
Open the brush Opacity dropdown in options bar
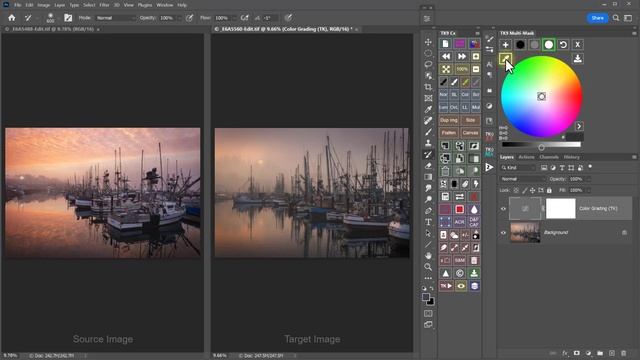179,18
